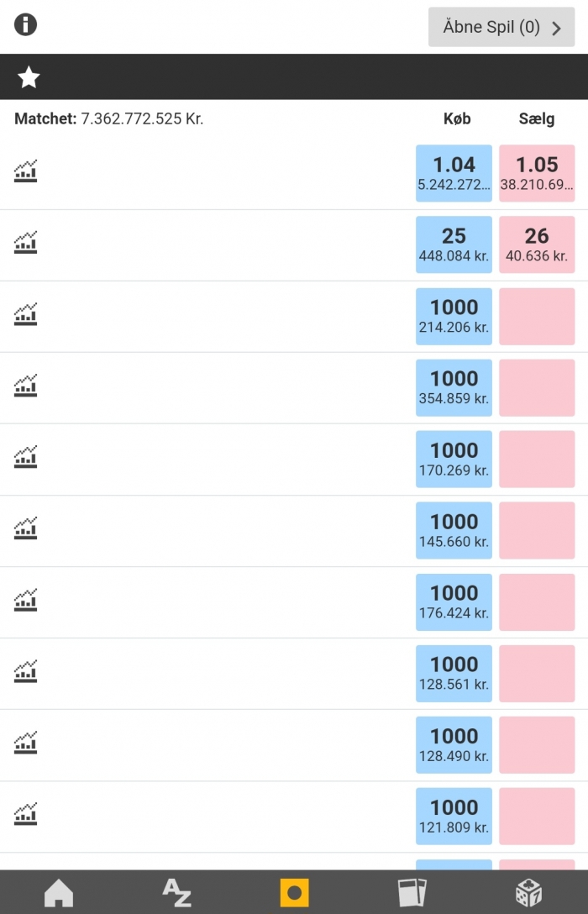The image size is (588, 914).
Task: Select the blue Køb 1.04 odds box
Action: (x=454, y=173)
